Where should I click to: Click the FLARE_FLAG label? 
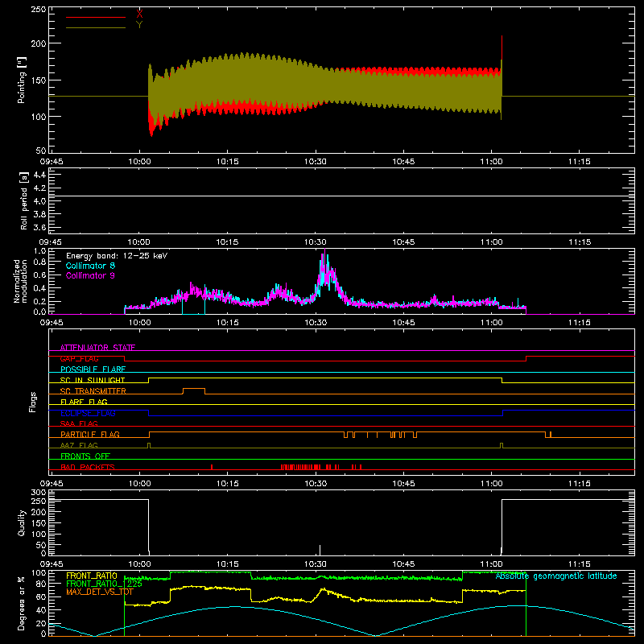click(84, 402)
